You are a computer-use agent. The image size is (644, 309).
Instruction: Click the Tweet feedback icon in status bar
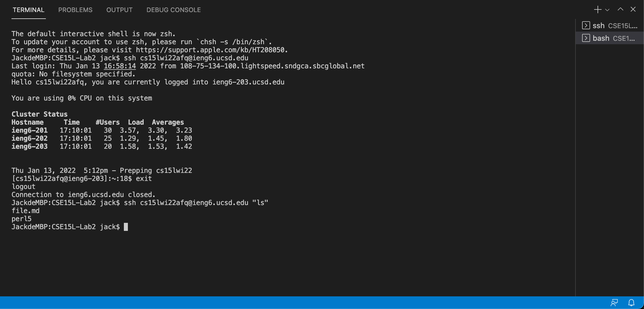[614, 303]
